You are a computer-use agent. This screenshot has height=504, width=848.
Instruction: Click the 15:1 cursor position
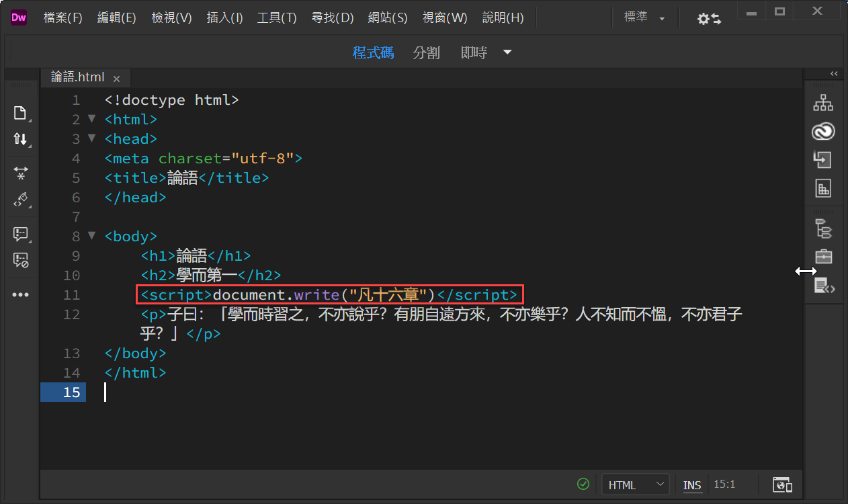point(724,484)
